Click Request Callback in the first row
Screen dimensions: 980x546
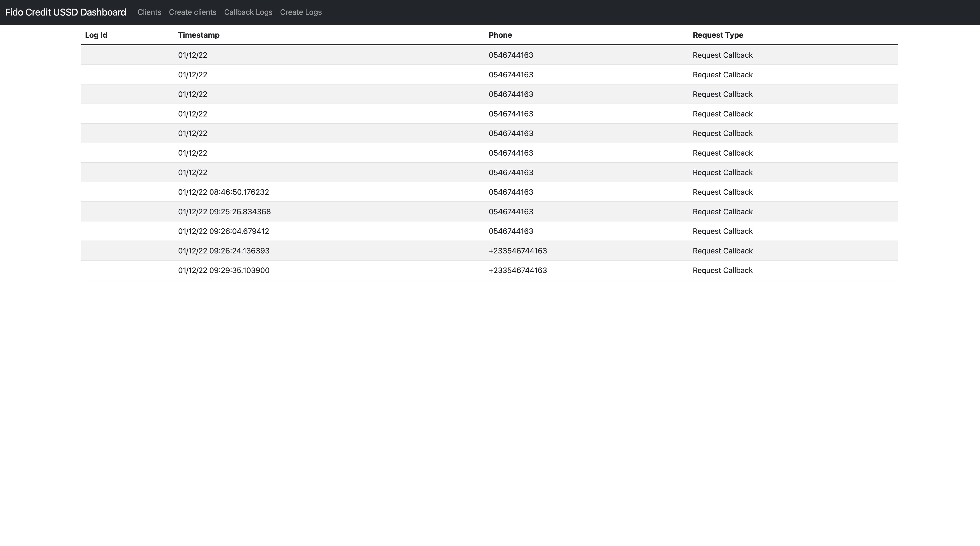(x=722, y=55)
